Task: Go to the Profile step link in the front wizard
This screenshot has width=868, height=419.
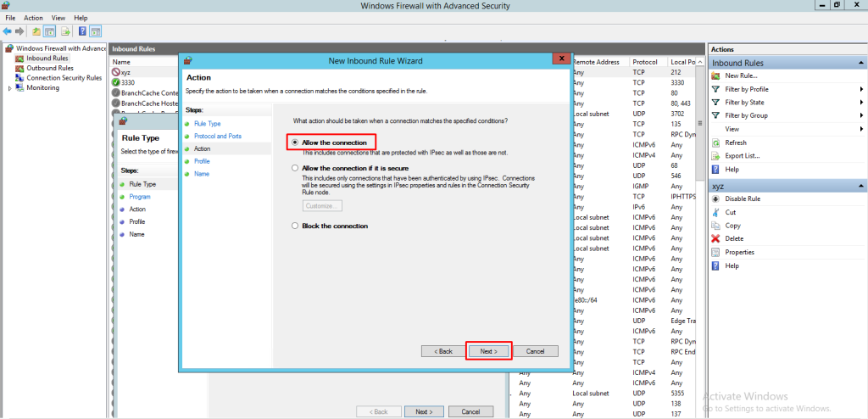Action: click(x=202, y=161)
